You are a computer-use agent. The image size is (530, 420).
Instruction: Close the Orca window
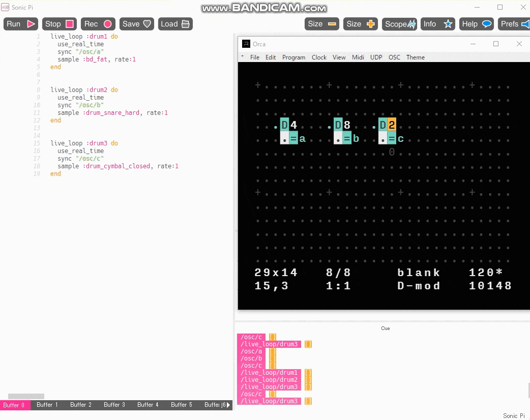(519, 44)
